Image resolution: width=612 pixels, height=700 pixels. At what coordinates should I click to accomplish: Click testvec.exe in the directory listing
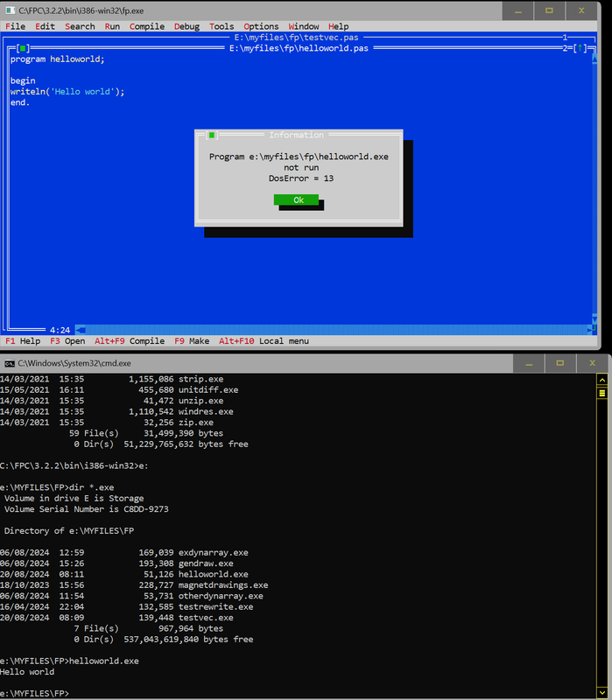pyautogui.click(x=206, y=618)
